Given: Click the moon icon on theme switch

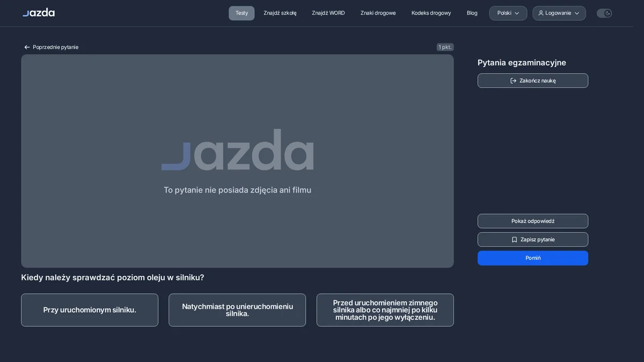Looking at the screenshot, I should (x=608, y=13).
